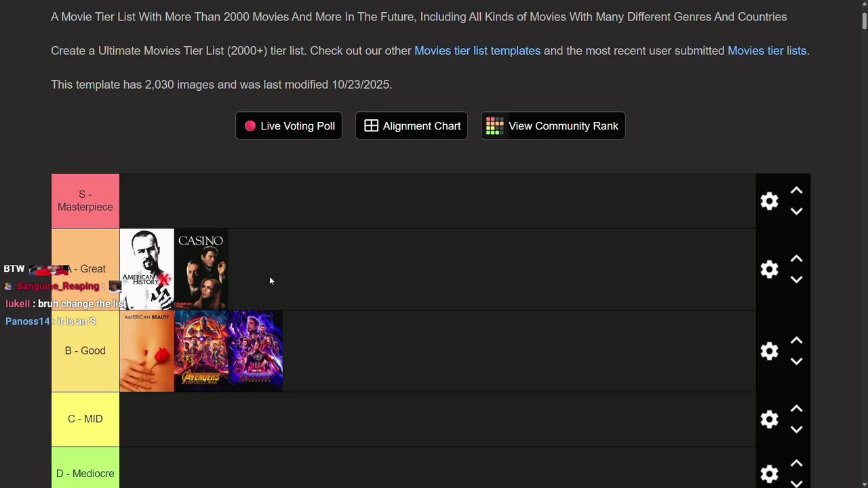The width and height of the screenshot is (868, 488).
Task: Move C - MID row down with chevron
Action: click(797, 430)
